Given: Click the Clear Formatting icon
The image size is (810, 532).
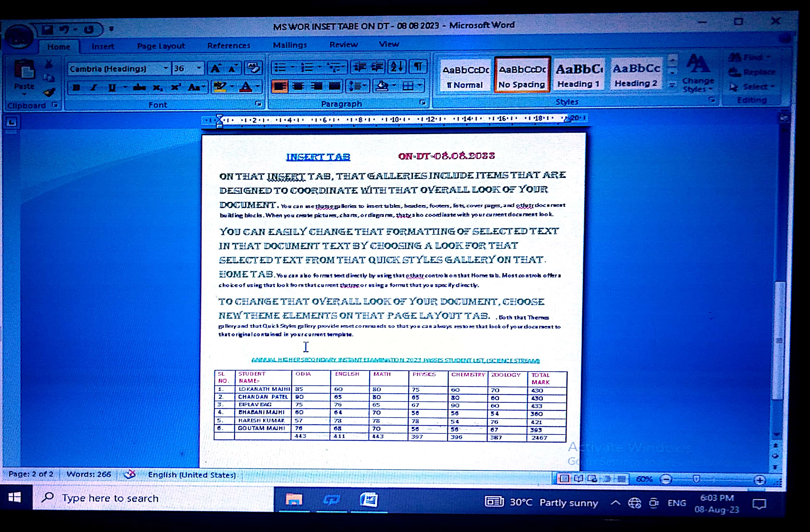Looking at the screenshot, I should tap(253, 68).
